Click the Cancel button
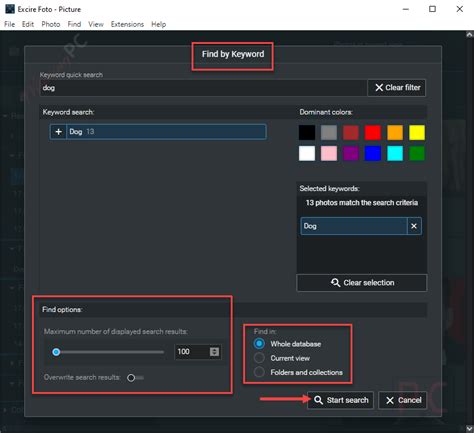Screen dimensions: 474x433 point(403,400)
